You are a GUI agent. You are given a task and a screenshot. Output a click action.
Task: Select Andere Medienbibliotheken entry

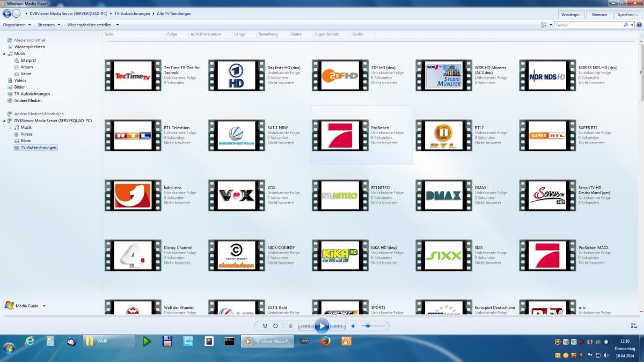(39, 114)
